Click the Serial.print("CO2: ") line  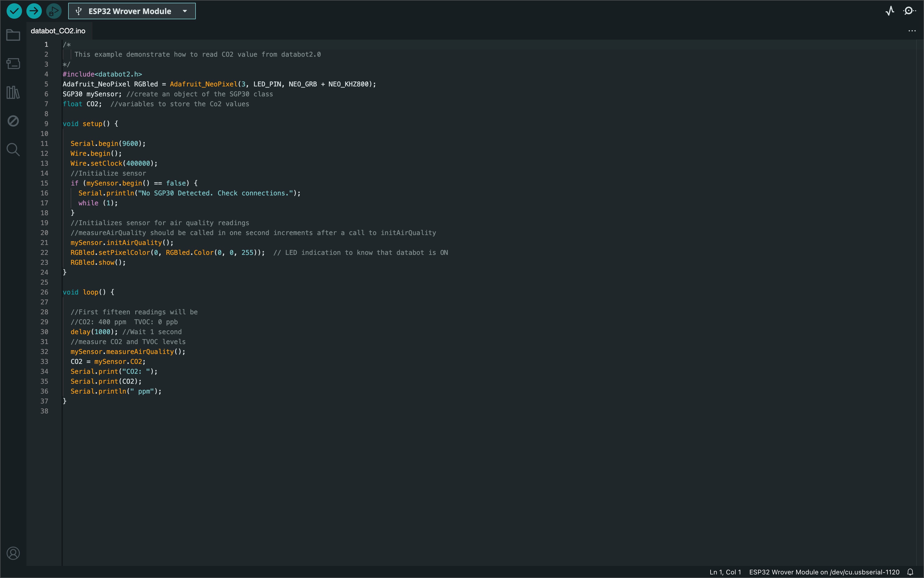click(114, 372)
